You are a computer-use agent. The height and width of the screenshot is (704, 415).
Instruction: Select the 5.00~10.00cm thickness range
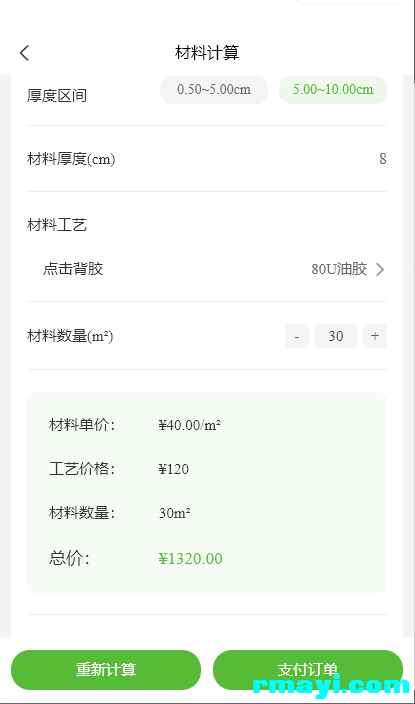coord(333,90)
